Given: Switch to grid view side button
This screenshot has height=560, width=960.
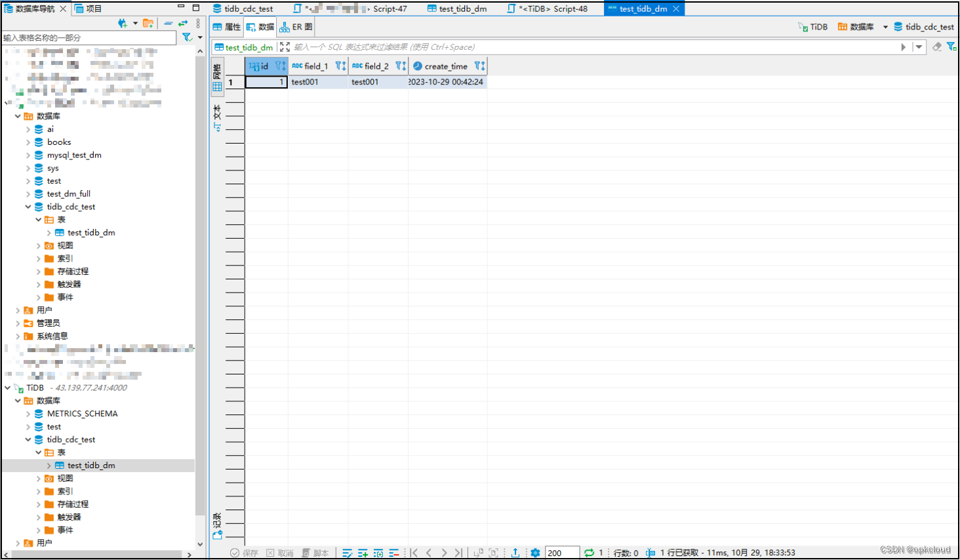Looking at the screenshot, I should pyautogui.click(x=218, y=77).
